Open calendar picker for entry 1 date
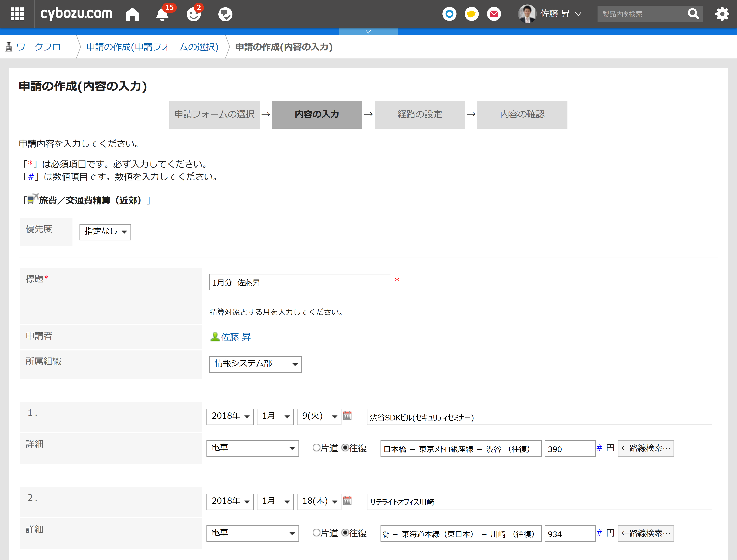This screenshot has height=560, width=737. [x=347, y=416]
